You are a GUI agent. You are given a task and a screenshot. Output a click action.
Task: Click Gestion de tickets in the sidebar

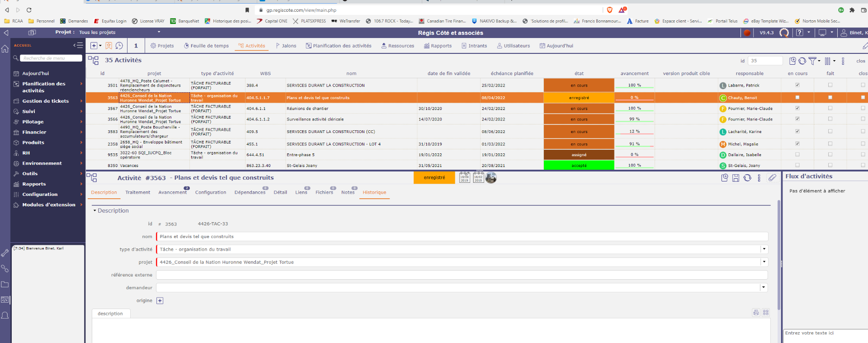pos(46,101)
